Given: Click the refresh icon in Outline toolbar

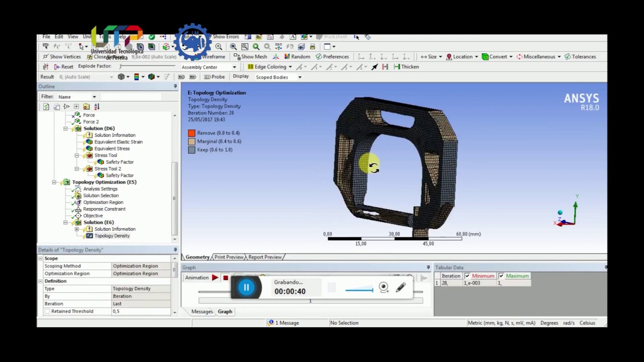Looking at the screenshot, I should [x=46, y=107].
